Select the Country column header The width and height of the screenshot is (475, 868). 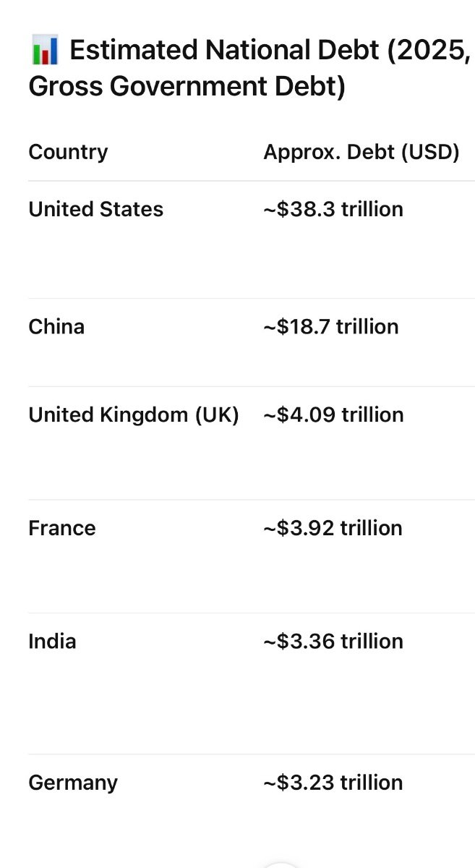(x=68, y=152)
